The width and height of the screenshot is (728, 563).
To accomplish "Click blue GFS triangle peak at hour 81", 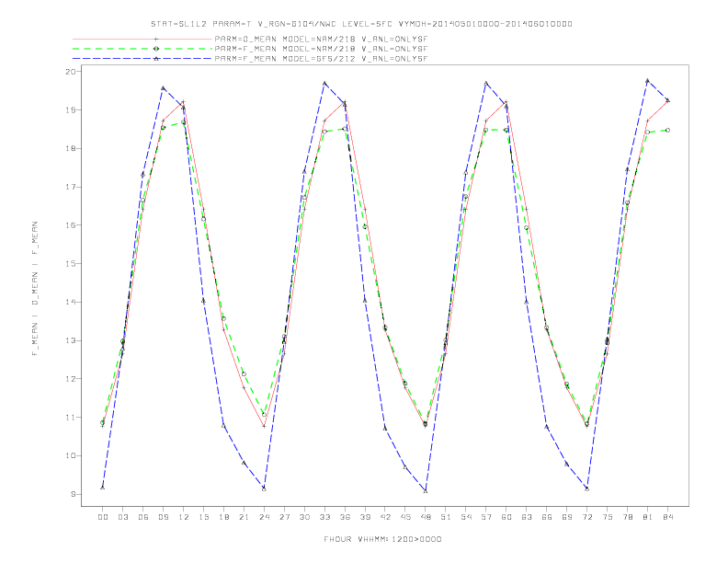I will pyautogui.click(x=648, y=80).
